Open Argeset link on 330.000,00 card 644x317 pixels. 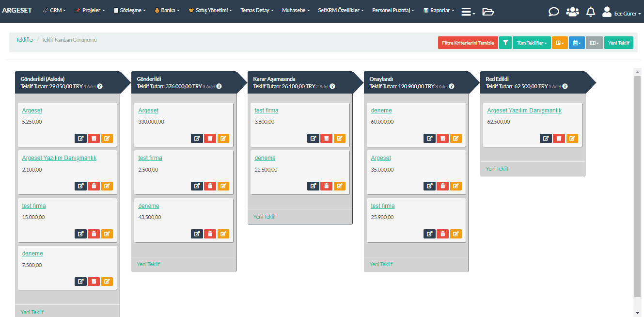coord(148,111)
